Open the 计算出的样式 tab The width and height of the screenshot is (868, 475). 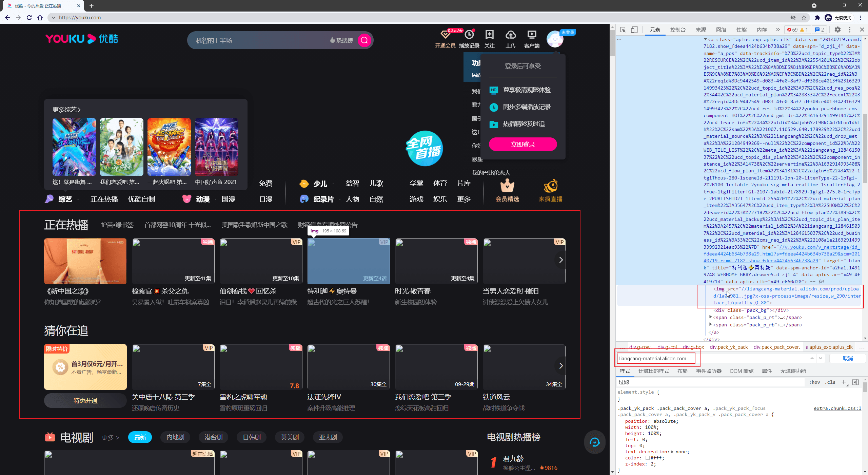click(654, 371)
